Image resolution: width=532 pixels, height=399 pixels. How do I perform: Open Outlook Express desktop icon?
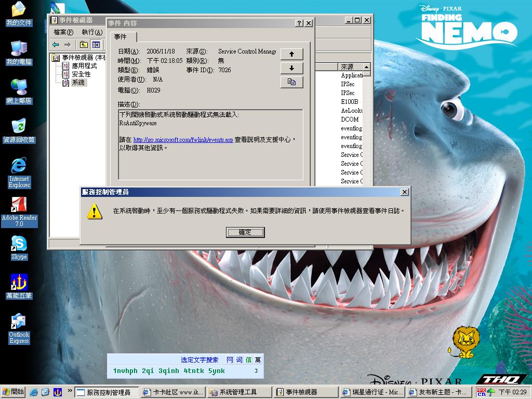[x=19, y=328]
